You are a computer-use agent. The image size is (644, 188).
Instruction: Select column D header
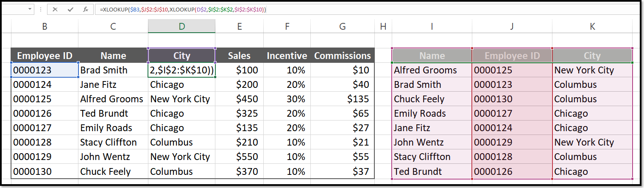[181, 26]
